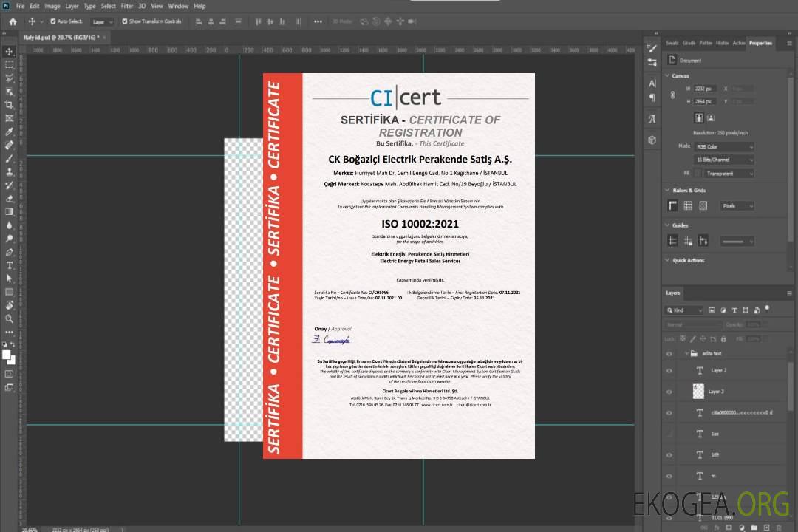Select the Rectangular Marquee tool
This screenshot has height=532, width=798.
point(9,65)
